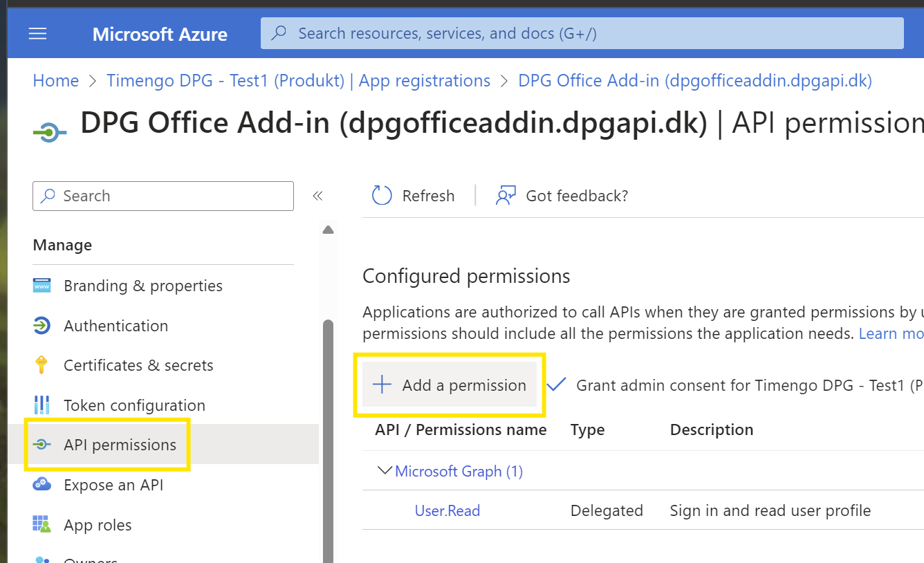Click the Certificates & secrets key icon
This screenshot has height=563, width=924.
41,365
